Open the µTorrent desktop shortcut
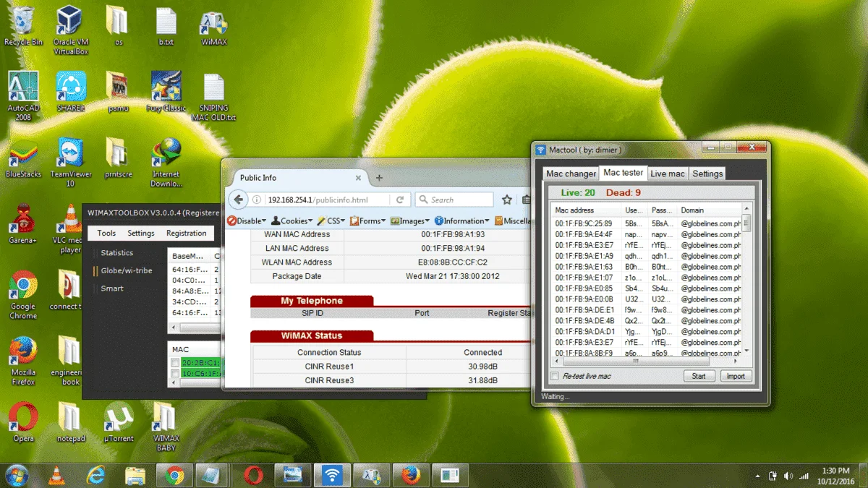Viewport: 868px width, 488px height. tap(119, 422)
